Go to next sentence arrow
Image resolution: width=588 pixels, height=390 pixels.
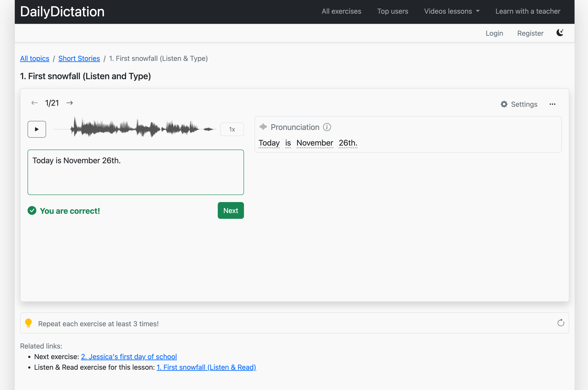[70, 103]
